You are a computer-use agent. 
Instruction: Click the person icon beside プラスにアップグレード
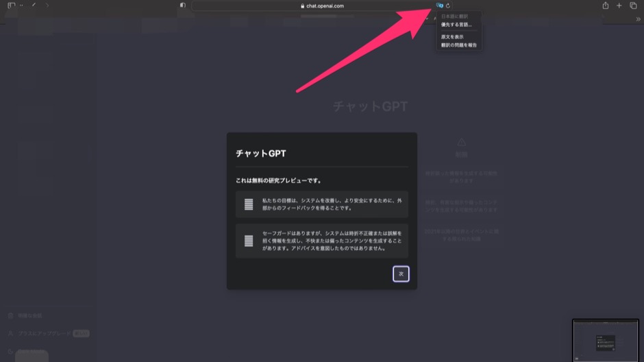coord(11,333)
